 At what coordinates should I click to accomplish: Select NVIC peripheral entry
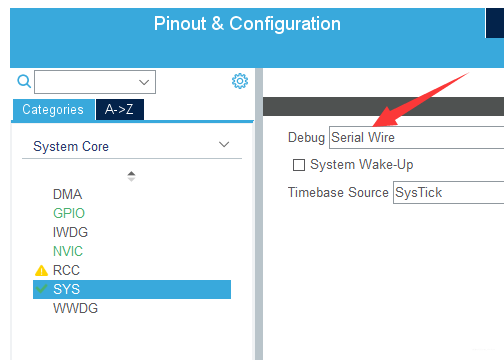coord(68,251)
